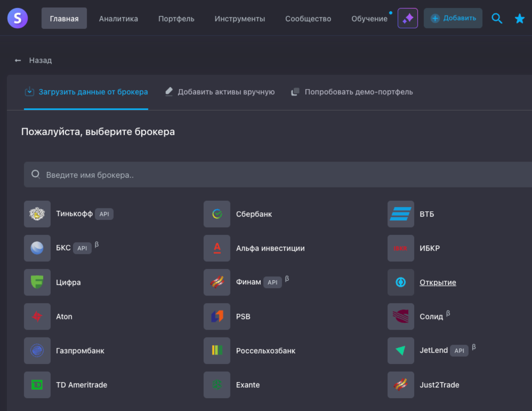
Task: Go to Портфель section
Action: [176, 19]
